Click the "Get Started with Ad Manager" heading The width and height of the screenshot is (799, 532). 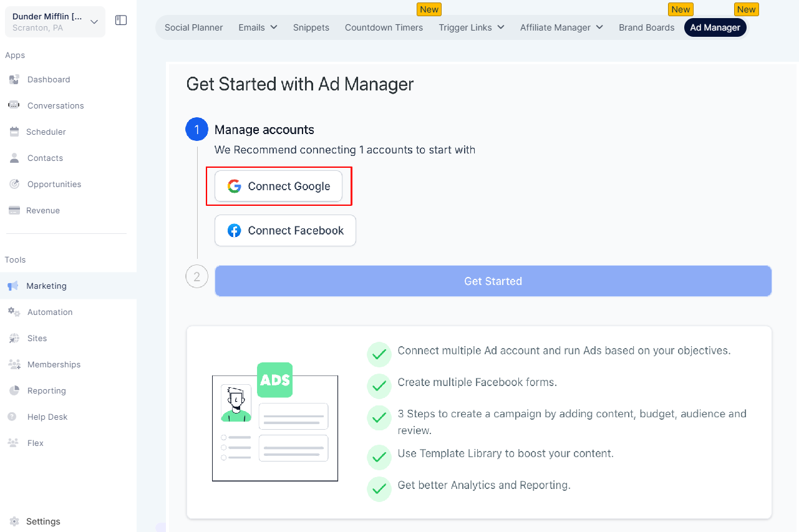click(x=300, y=84)
